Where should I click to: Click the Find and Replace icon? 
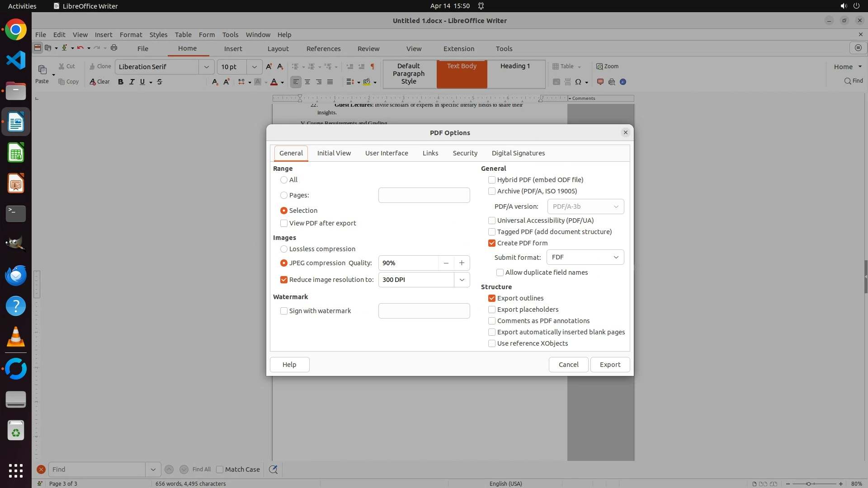tap(273, 469)
